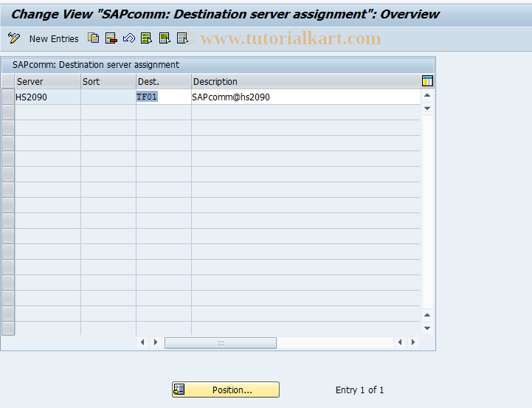Click far-right scroll right arrow
This screenshot has height=408, width=532.
click(413, 342)
